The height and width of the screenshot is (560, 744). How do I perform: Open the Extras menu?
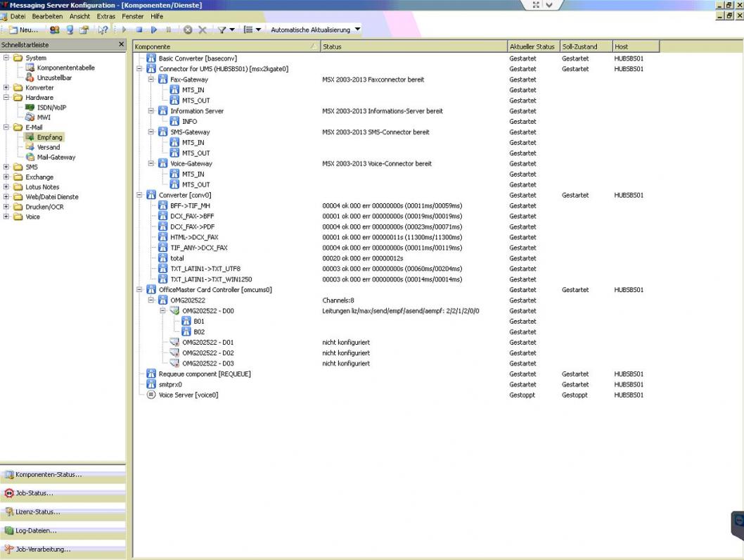[105, 16]
